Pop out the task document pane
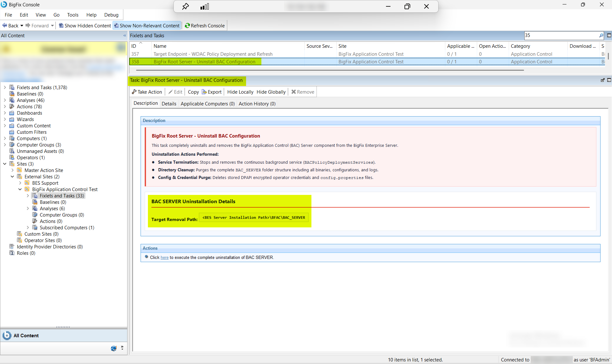Image resolution: width=612 pixels, height=364 pixels. [x=602, y=80]
